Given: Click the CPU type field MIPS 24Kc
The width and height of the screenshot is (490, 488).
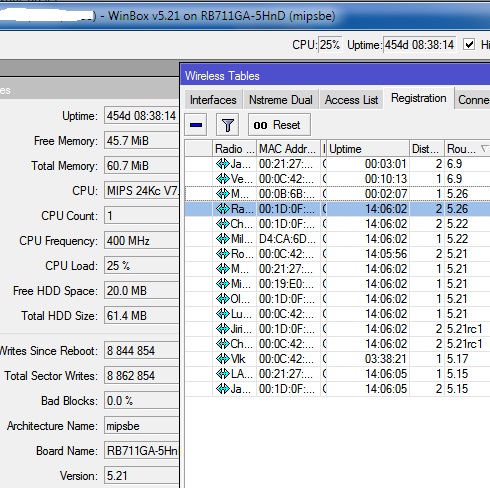Looking at the screenshot, I should 142,191.
